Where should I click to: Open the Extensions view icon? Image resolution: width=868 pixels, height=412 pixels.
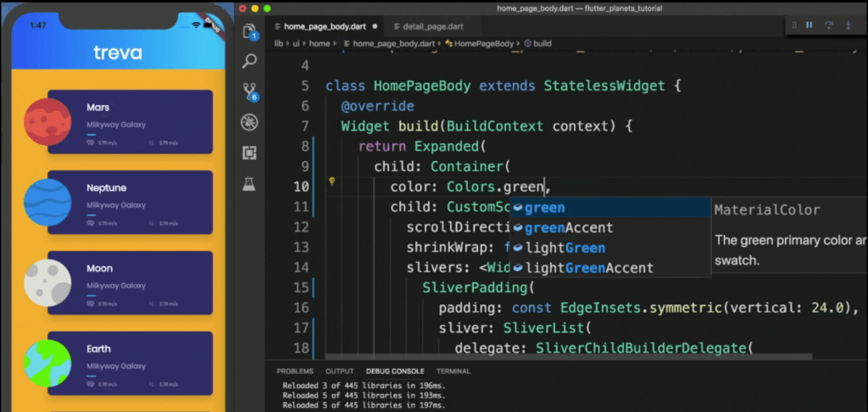click(x=249, y=153)
